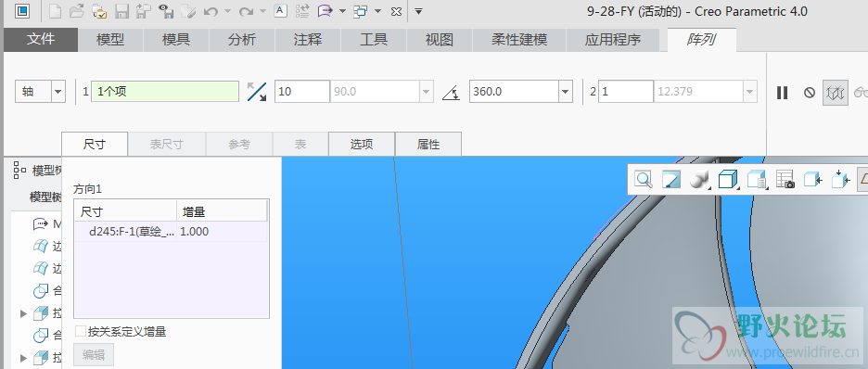Open a file using the folder icon
This screenshot has height=369, width=868.
coord(78,11)
